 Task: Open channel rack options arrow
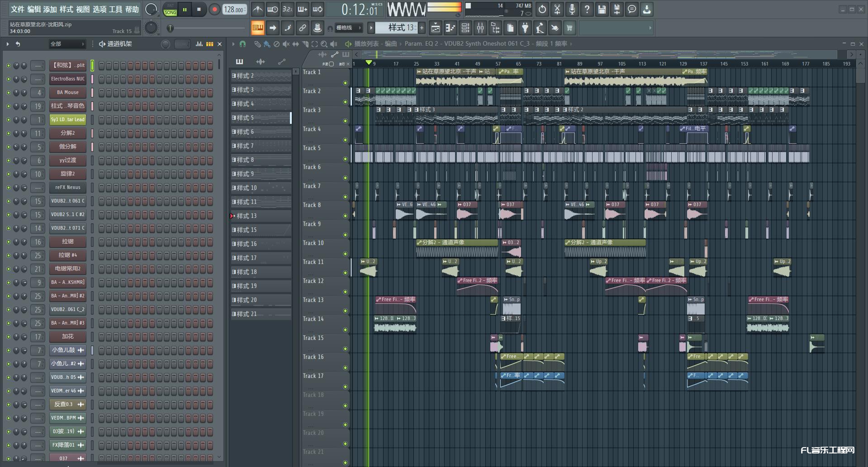click(x=8, y=44)
